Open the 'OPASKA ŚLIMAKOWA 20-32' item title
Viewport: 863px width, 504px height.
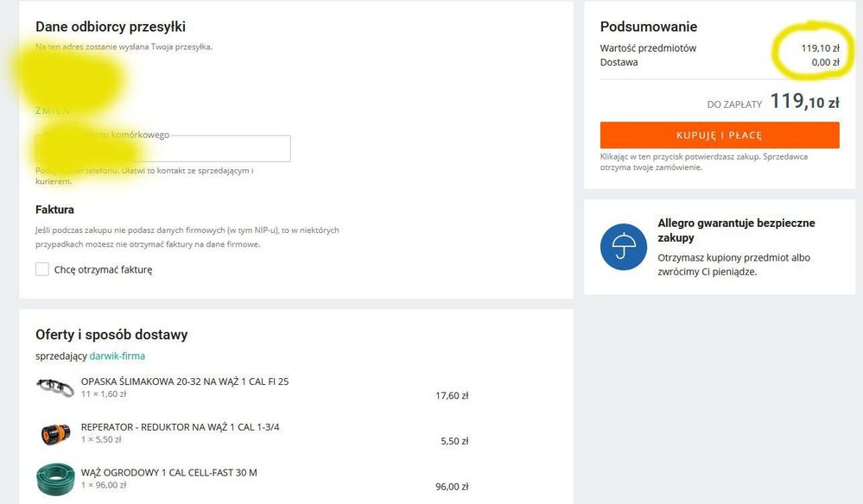point(184,381)
